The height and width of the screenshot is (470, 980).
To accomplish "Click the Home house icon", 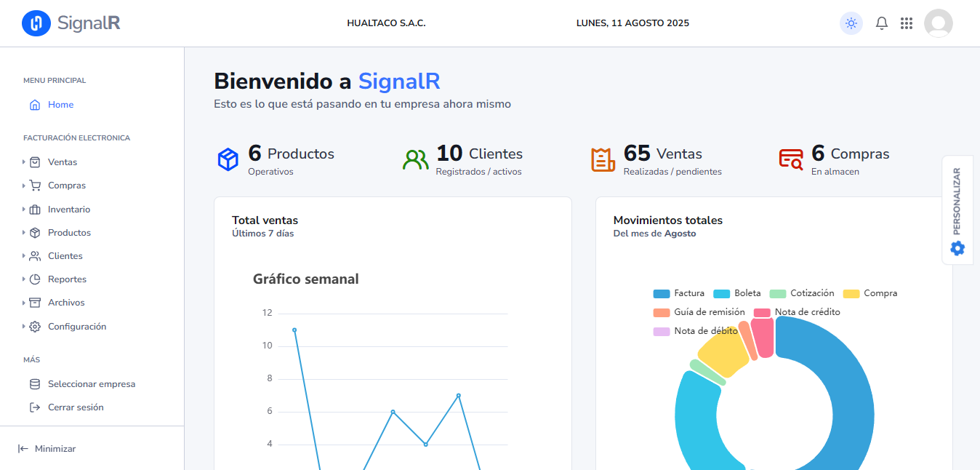I will [35, 105].
